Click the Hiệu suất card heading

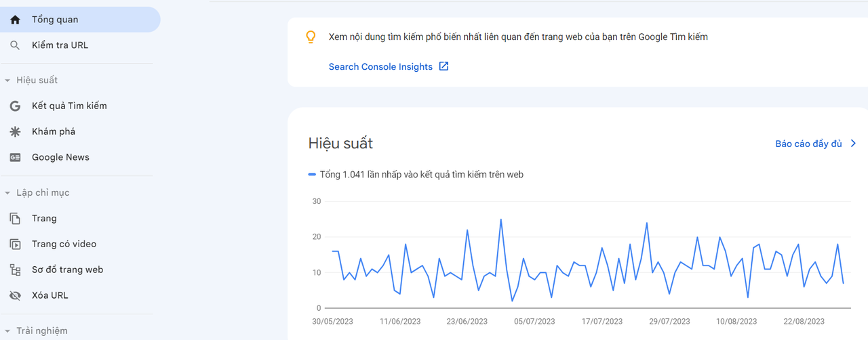tap(340, 144)
